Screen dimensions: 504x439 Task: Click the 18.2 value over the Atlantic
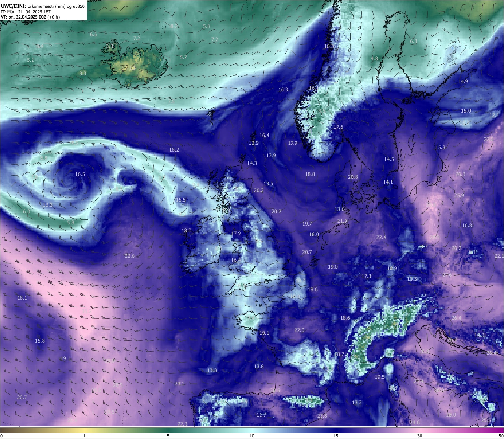point(174,150)
